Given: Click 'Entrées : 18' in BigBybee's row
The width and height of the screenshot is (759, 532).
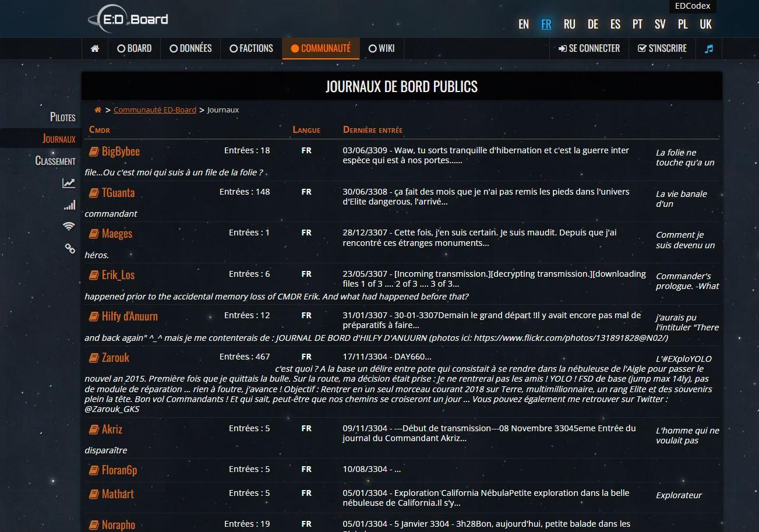Looking at the screenshot, I should click(247, 150).
